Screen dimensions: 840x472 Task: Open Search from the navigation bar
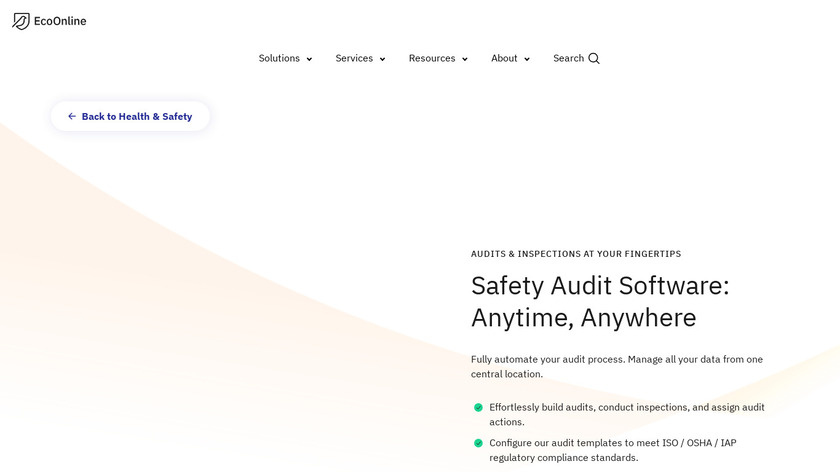click(568, 58)
